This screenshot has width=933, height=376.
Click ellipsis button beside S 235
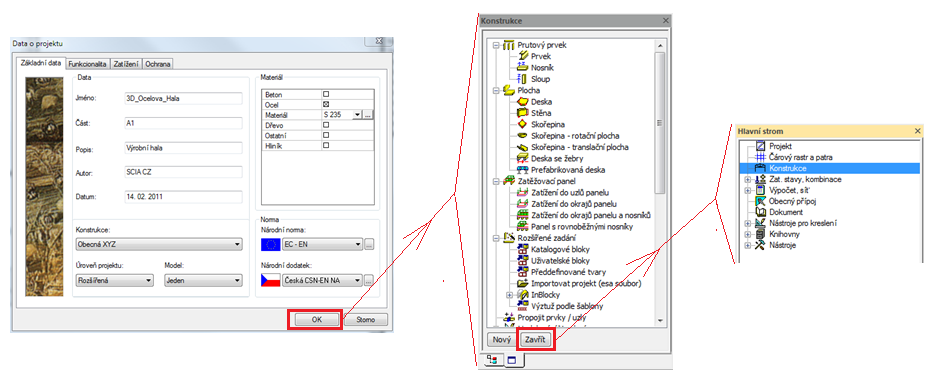coord(368,114)
